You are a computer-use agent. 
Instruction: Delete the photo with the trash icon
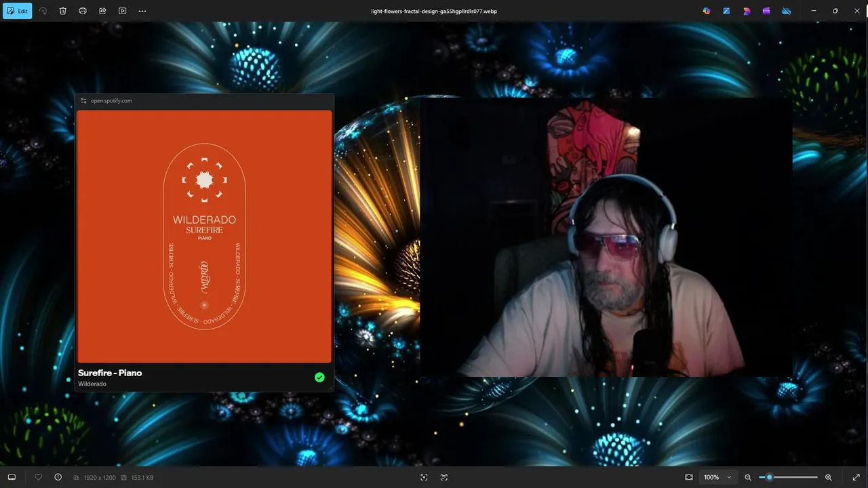[x=62, y=11]
